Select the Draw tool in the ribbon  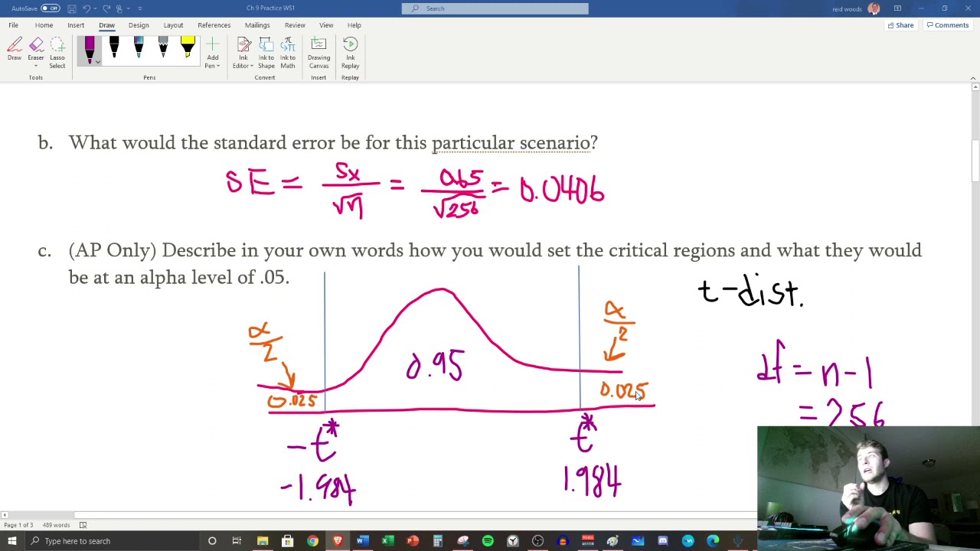coord(14,50)
